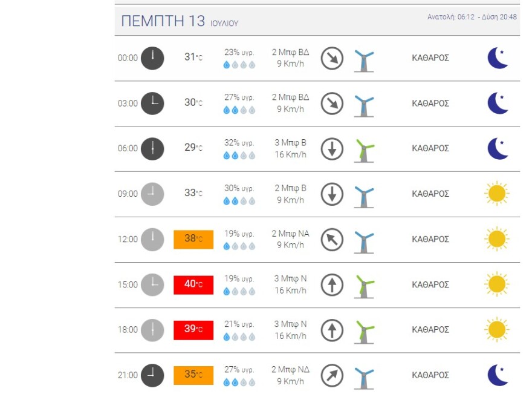Screen dimensions: 532x394
Task: Click the ΠΕΜΠΤΗ 13 day header
Action: coord(163,21)
